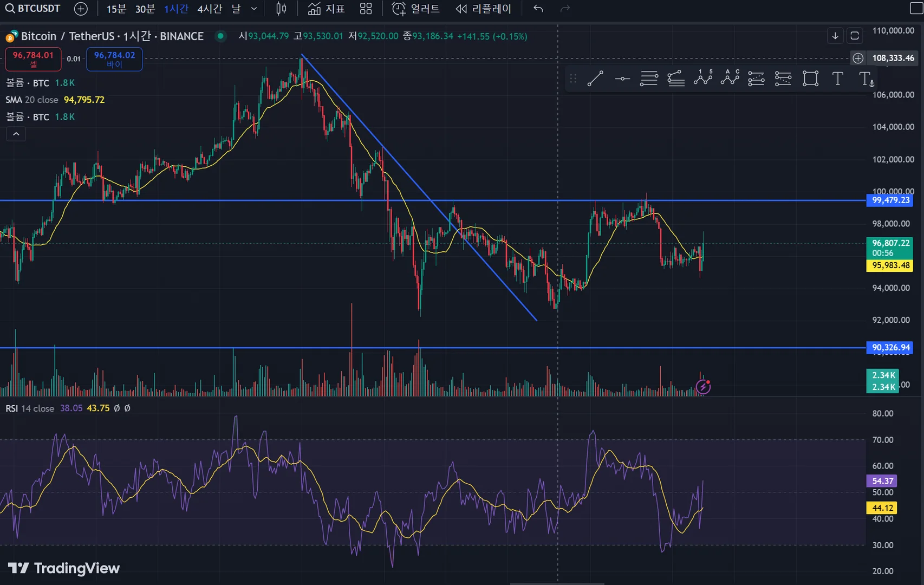Click the 80.00 RSI scale label
This screenshot has height=585, width=924.
pyautogui.click(x=883, y=413)
